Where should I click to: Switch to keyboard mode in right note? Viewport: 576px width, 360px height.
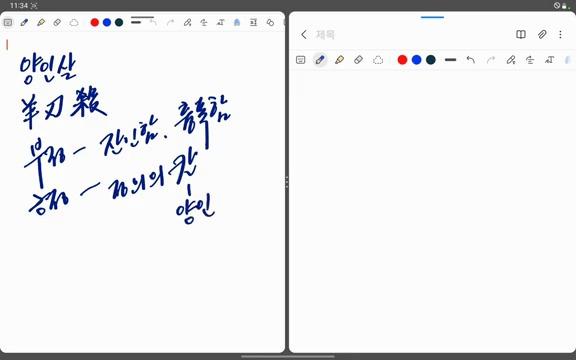[x=300, y=60]
